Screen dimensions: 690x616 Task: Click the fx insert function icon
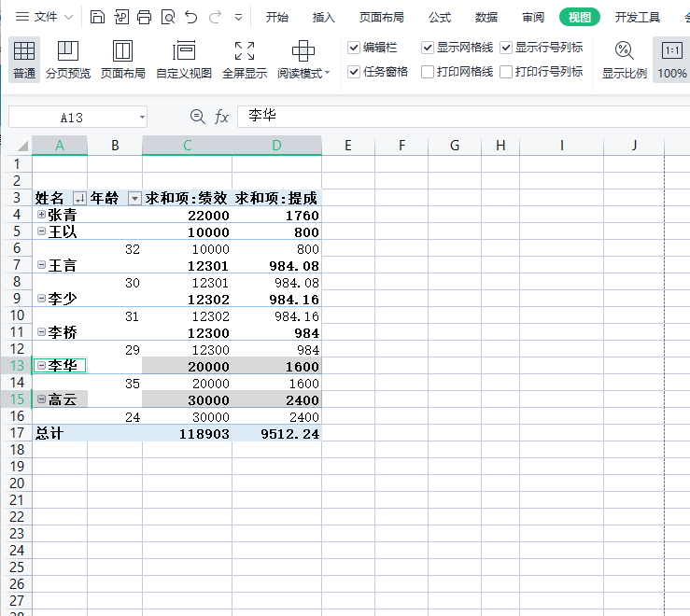tap(221, 117)
